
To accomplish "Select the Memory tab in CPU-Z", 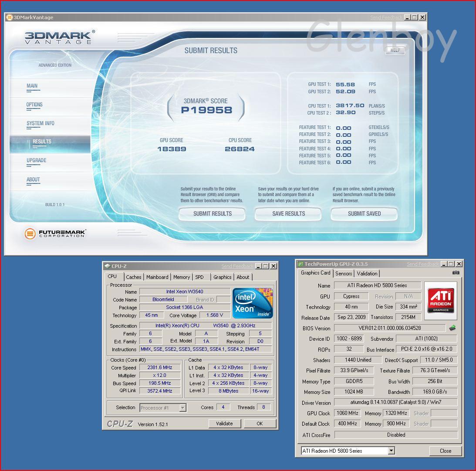I will [181, 277].
